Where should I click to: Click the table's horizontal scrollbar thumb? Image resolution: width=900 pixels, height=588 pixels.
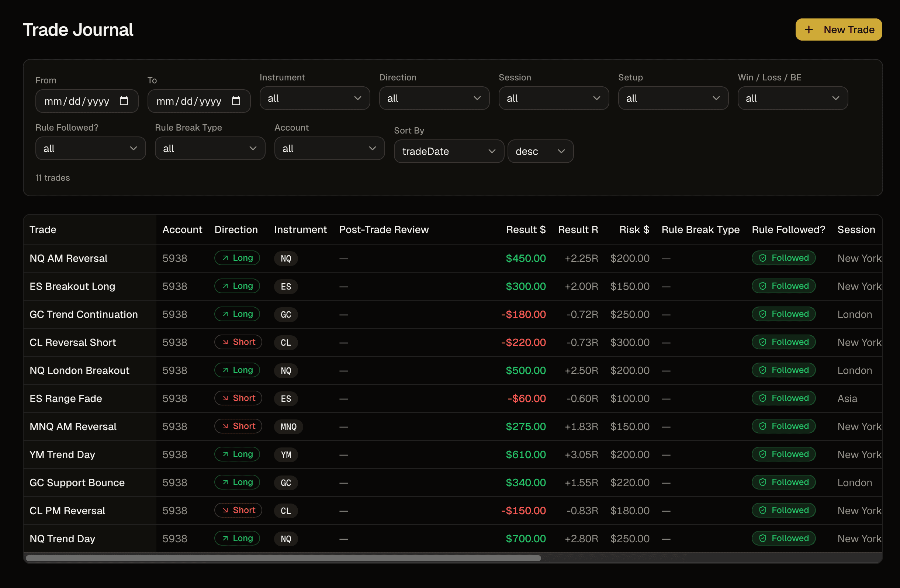click(283, 558)
